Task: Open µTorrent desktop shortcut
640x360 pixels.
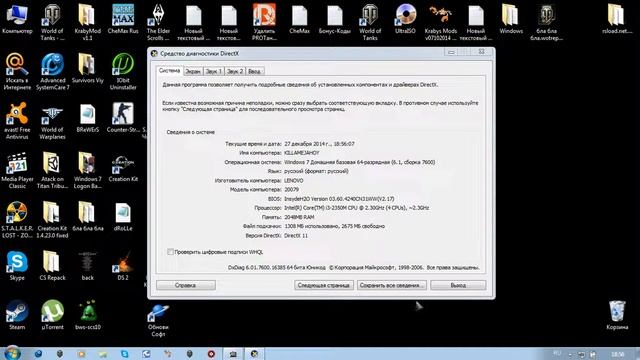Action: pyautogui.click(x=52, y=315)
